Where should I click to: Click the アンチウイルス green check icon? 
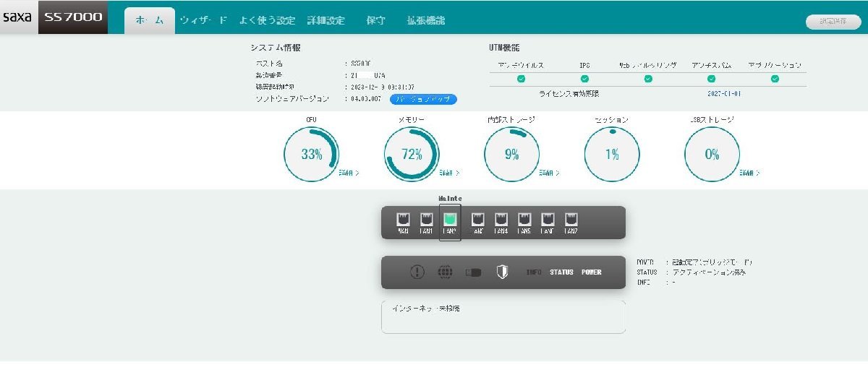[521, 78]
